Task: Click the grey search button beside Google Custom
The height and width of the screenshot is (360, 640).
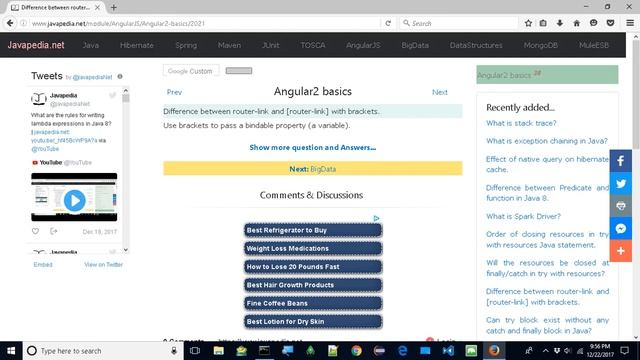Action: (239, 71)
